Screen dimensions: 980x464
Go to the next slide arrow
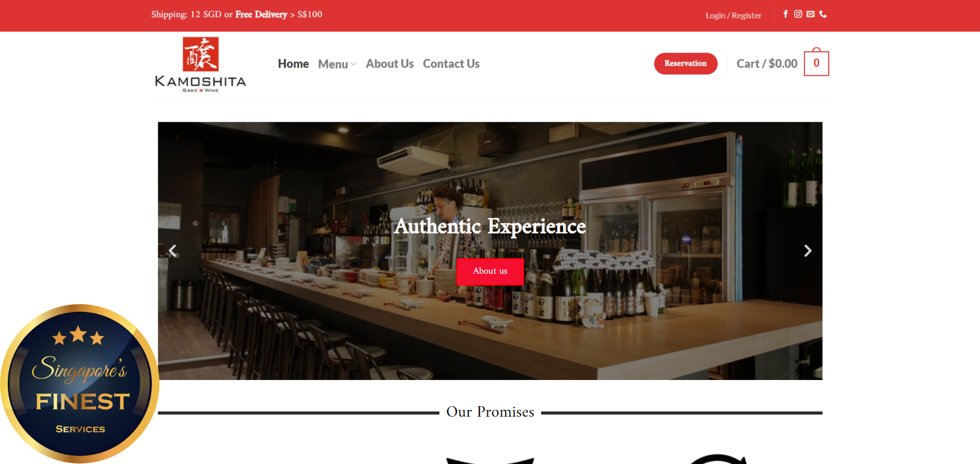click(x=808, y=251)
